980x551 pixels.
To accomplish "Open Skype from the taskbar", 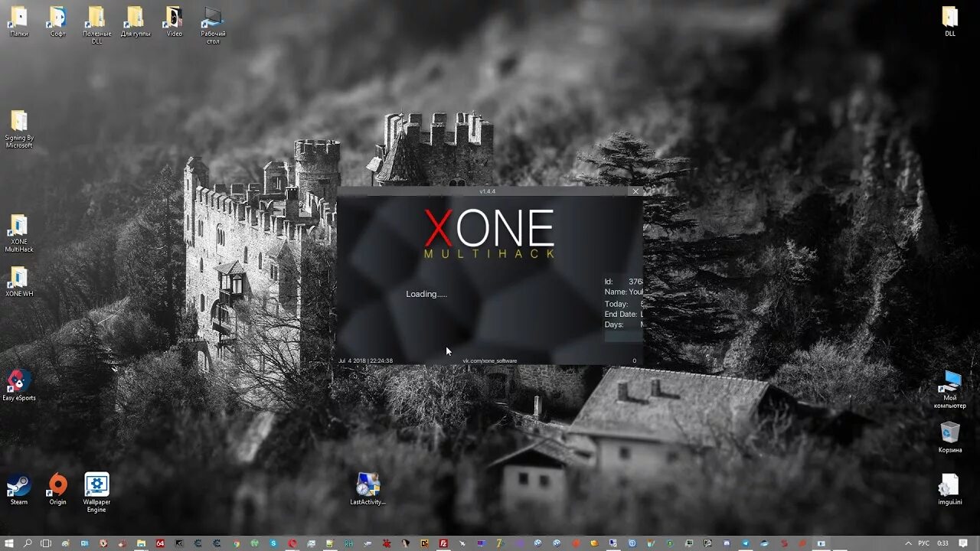I will pyautogui.click(x=273, y=543).
